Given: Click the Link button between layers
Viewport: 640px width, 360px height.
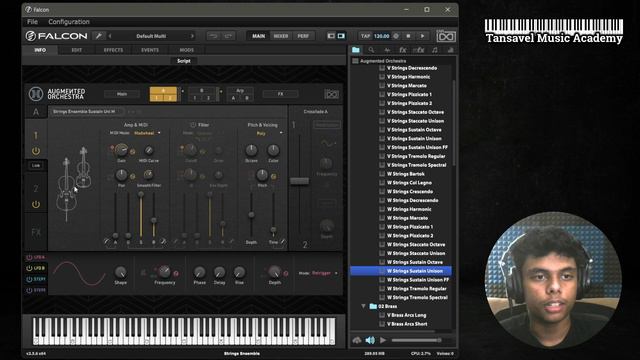Looking at the screenshot, I should [36, 165].
